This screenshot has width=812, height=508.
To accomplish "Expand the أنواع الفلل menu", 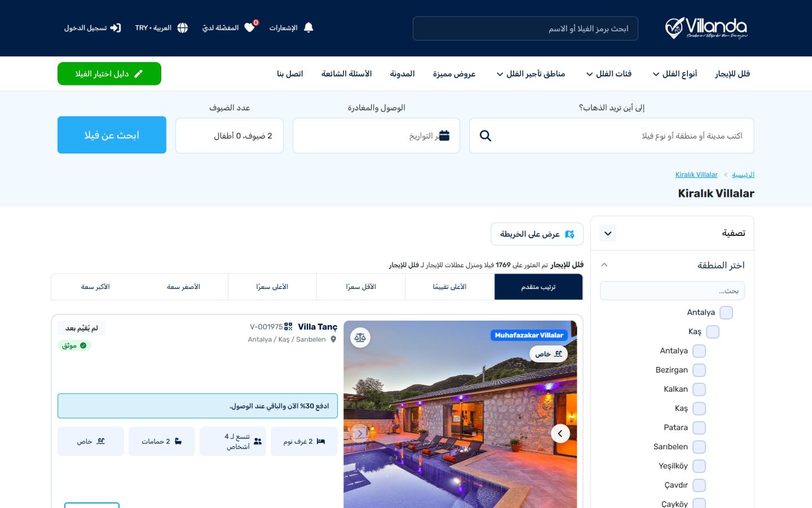I will pyautogui.click(x=675, y=74).
